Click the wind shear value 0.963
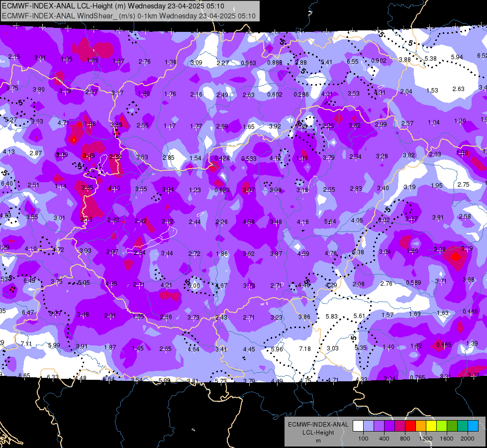This screenshot has height=448, width=487. coord(248,63)
